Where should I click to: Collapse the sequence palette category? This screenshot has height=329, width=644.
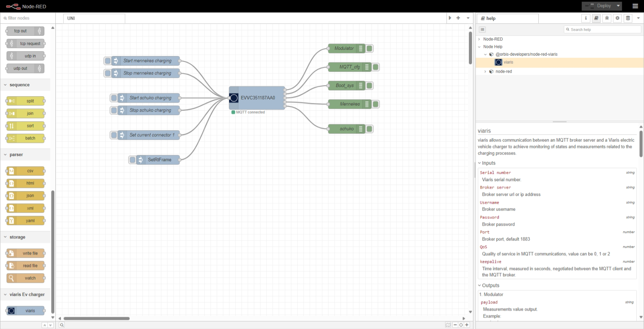[x=25, y=85]
